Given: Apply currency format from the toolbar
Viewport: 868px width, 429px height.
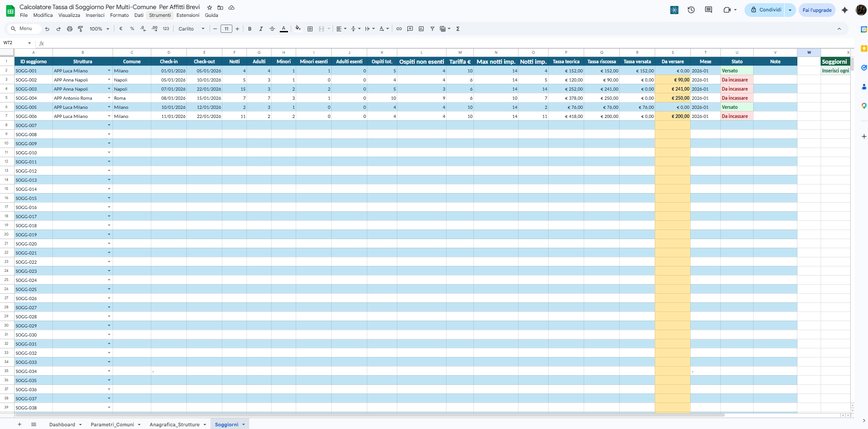Looking at the screenshot, I should pyautogui.click(x=121, y=29).
